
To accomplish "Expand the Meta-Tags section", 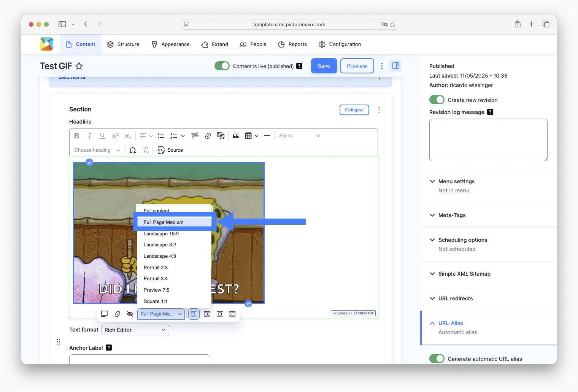I will (x=452, y=215).
